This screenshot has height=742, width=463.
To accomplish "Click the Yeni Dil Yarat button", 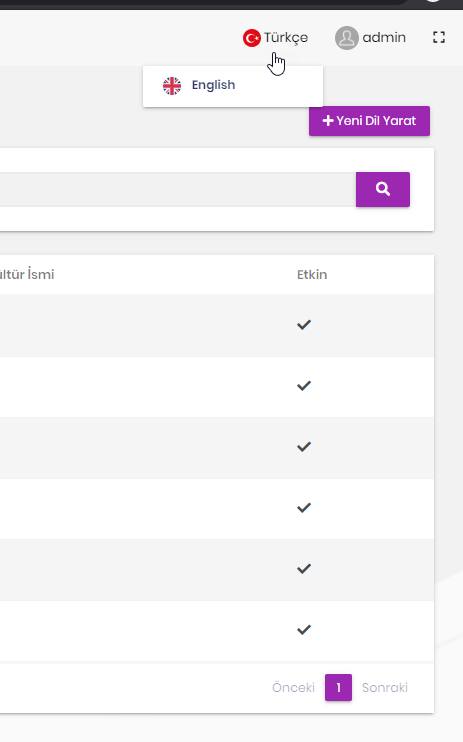I will [x=369, y=121].
